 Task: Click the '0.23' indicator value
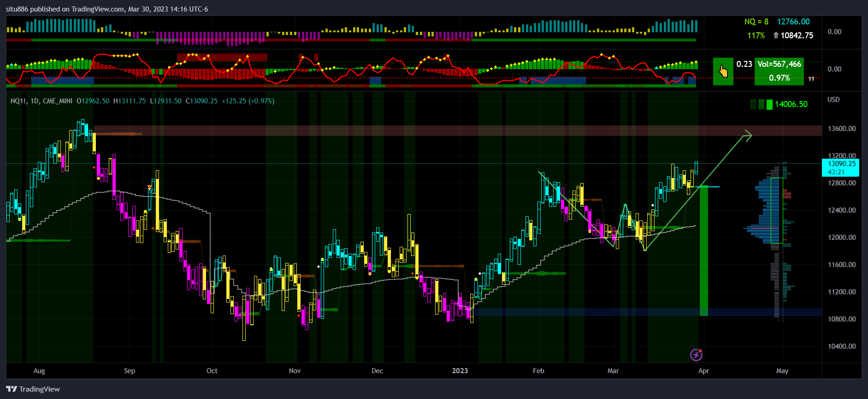pos(744,64)
